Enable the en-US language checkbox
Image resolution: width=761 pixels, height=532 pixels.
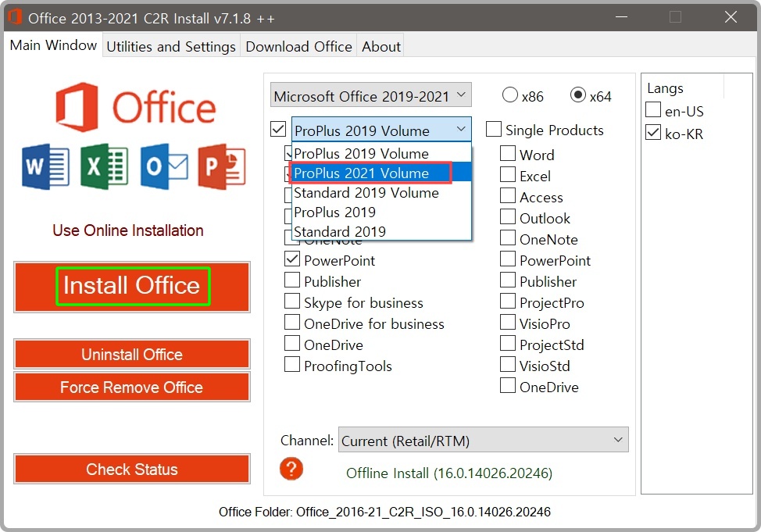point(653,110)
